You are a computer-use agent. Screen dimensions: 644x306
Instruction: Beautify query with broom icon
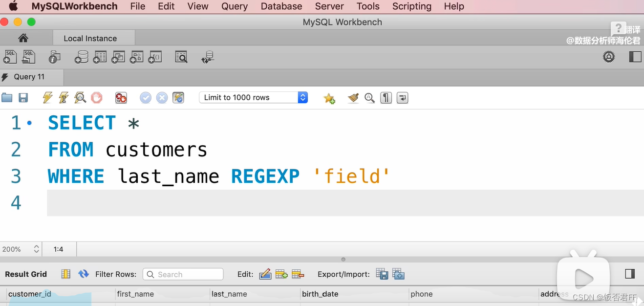353,98
